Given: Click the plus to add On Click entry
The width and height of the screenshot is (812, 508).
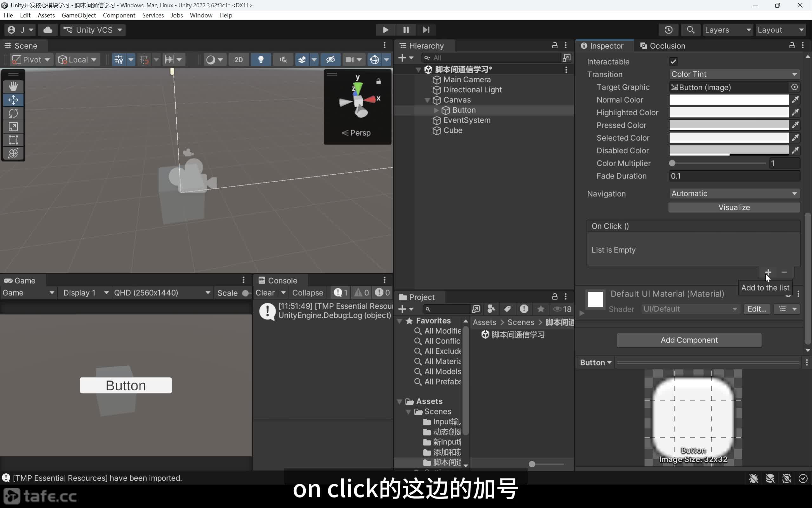Looking at the screenshot, I should pos(768,272).
